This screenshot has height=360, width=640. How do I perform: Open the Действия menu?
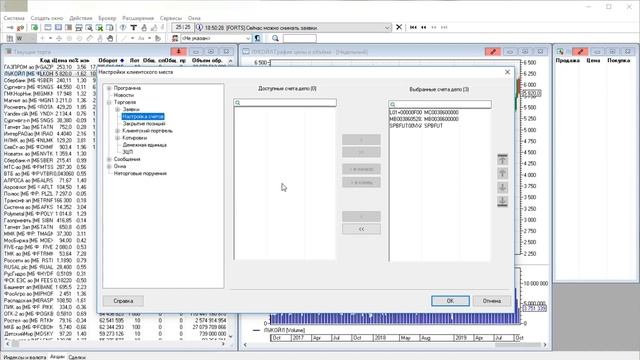(81, 18)
